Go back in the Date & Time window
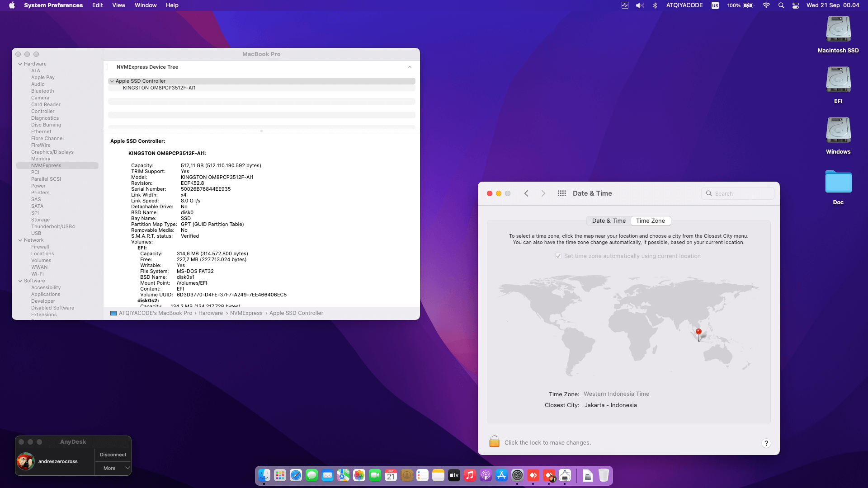This screenshot has height=488, width=868. click(526, 193)
